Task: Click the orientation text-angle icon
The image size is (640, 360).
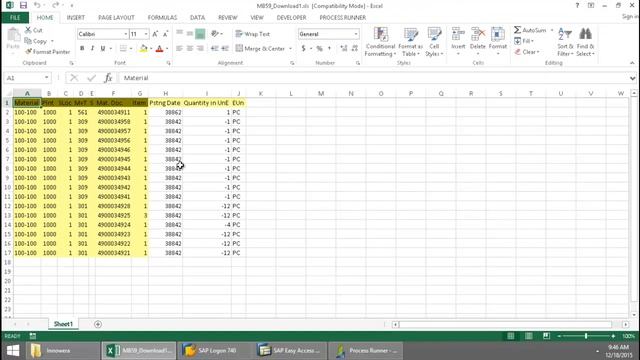Action: [215, 34]
